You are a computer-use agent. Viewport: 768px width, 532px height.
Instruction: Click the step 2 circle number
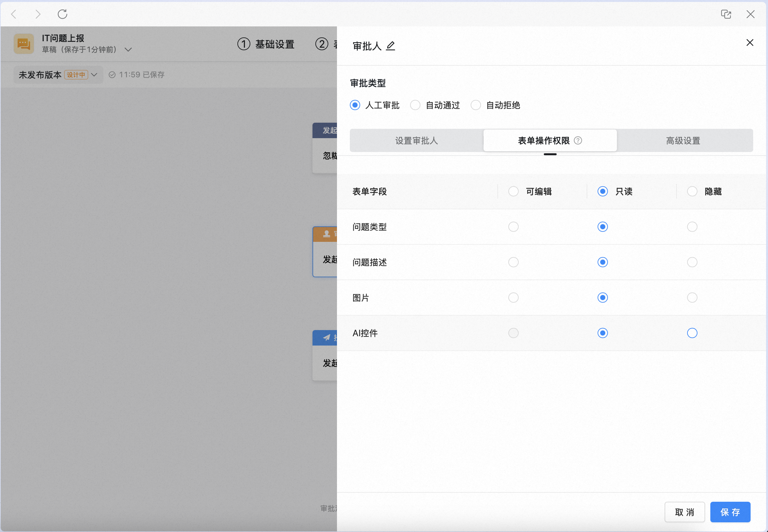coord(322,44)
